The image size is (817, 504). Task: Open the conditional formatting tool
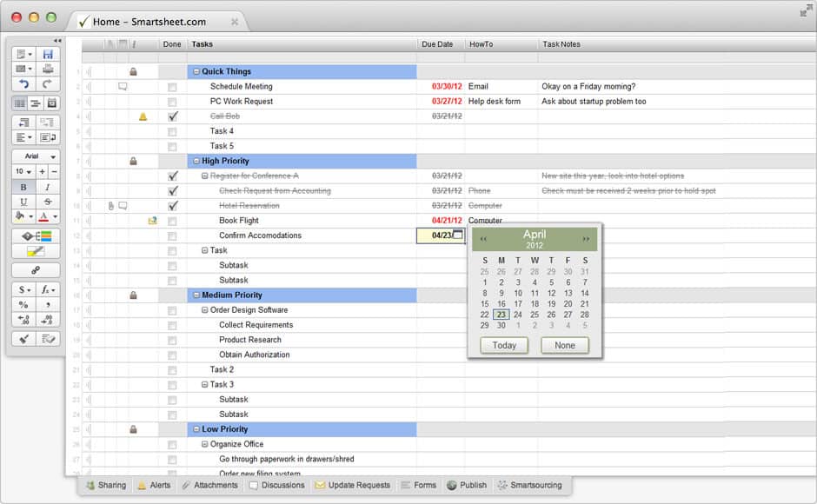[36, 235]
